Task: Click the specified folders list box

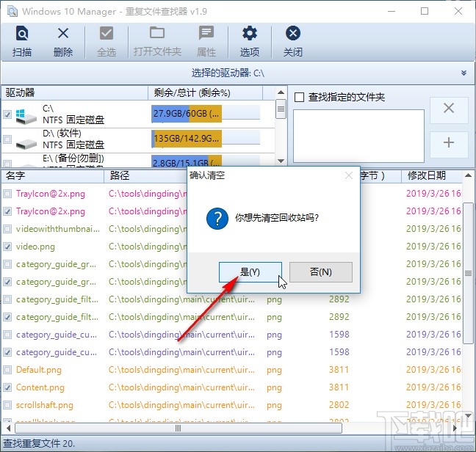Action: point(358,136)
